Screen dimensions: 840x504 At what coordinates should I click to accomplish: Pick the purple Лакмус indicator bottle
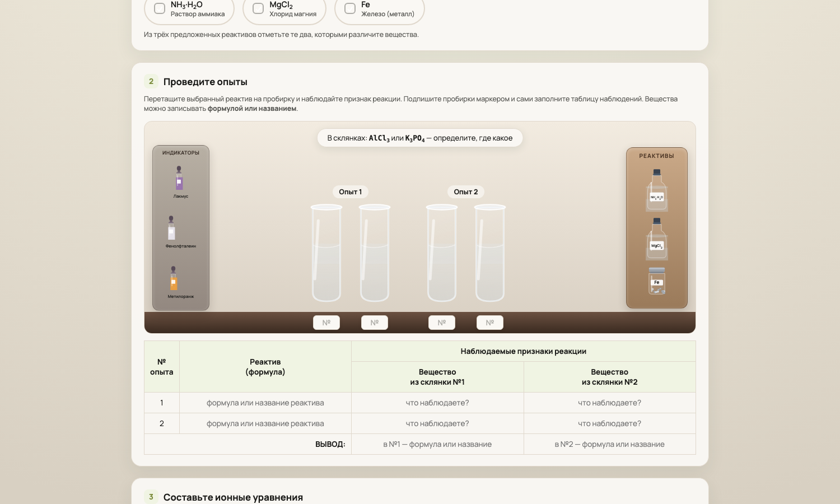tap(179, 179)
